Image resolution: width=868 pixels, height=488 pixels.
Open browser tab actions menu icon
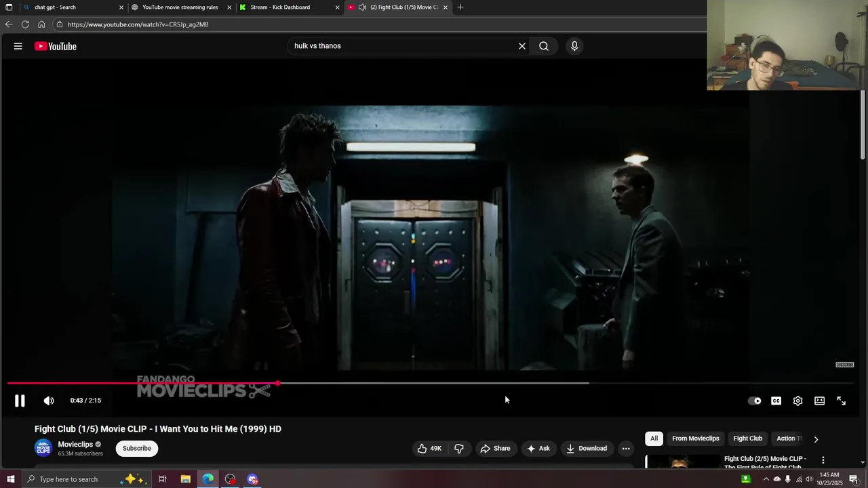point(9,7)
